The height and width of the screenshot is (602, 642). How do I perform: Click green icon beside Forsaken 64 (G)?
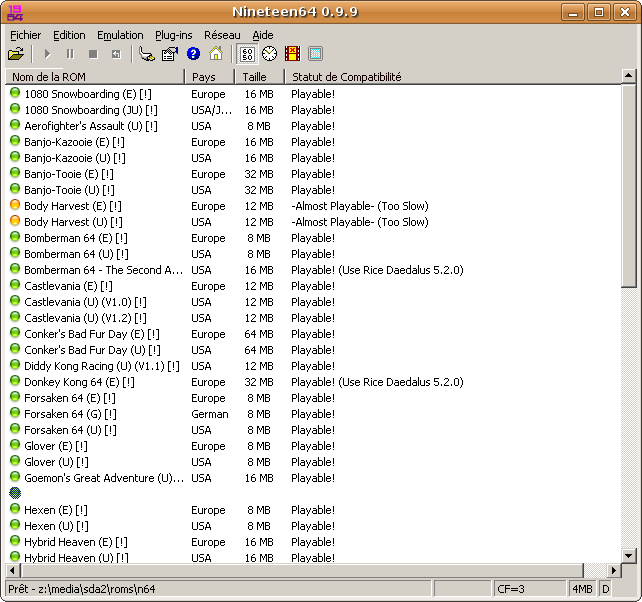point(15,412)
